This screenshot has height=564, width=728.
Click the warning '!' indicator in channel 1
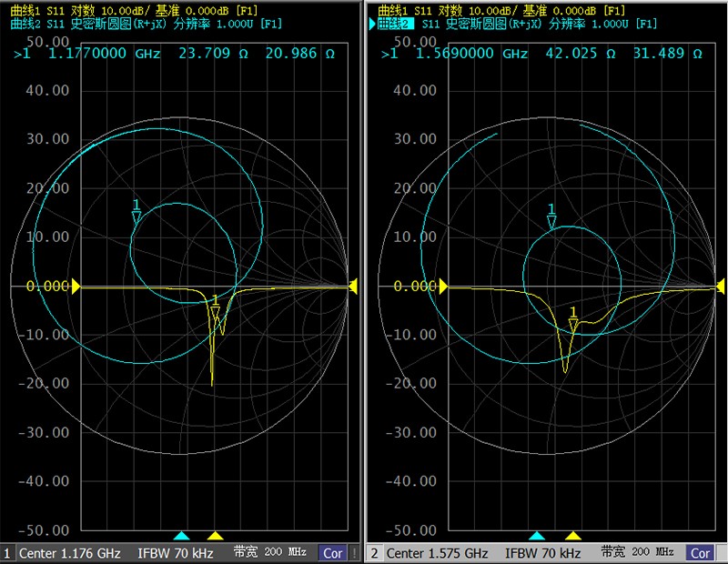point(354,553)
